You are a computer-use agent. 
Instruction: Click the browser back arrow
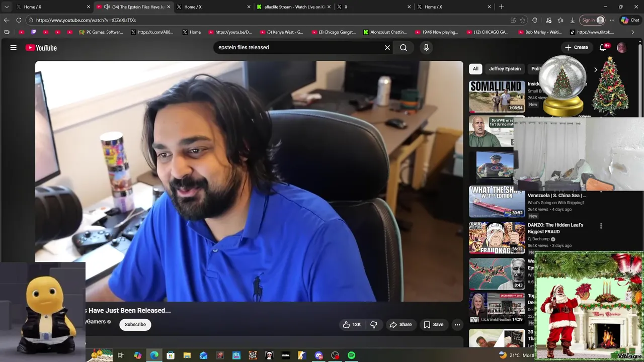point(7,20)
